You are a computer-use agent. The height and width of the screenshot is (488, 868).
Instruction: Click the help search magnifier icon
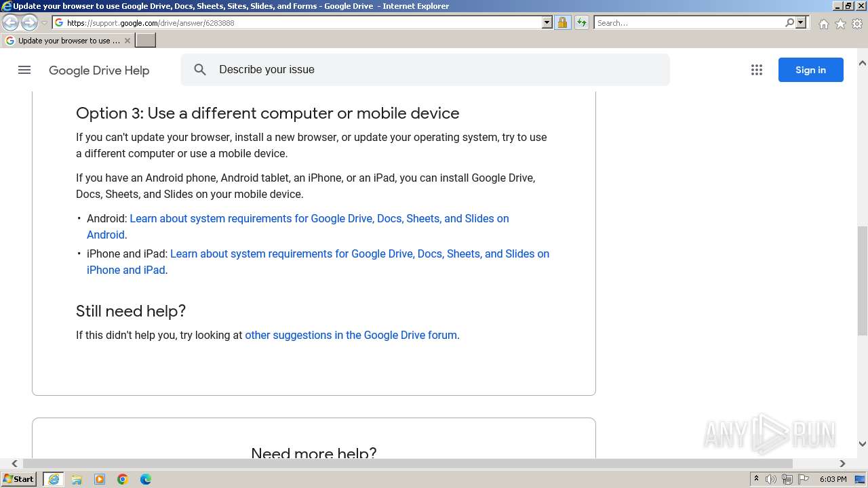(x=200, y=70)
